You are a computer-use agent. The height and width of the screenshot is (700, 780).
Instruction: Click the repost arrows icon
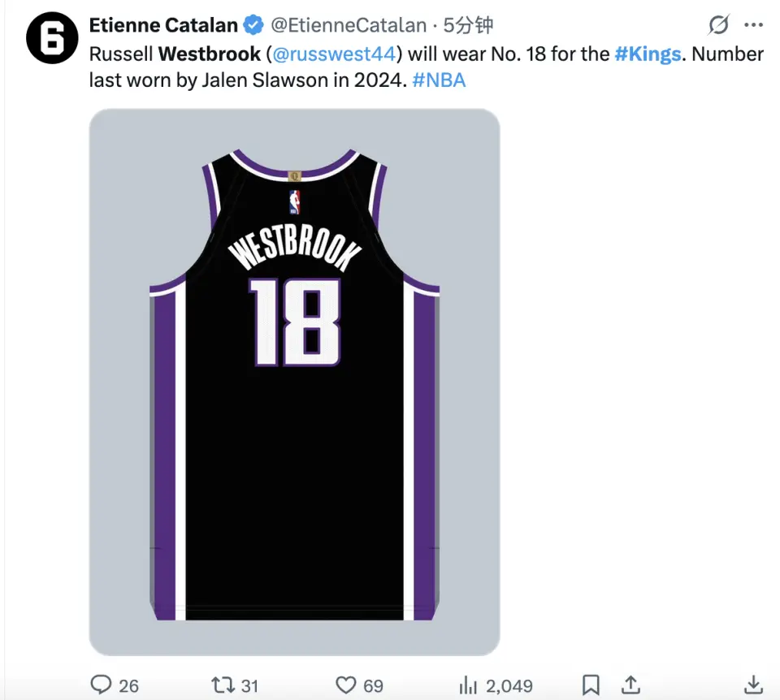click(223, 685)
